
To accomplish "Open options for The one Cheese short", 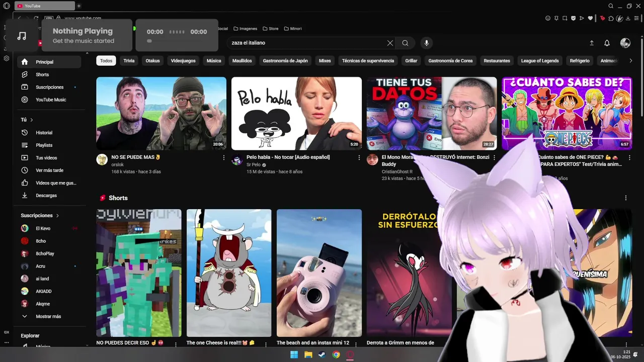I will pyautogui.click(x=266, y=344).
